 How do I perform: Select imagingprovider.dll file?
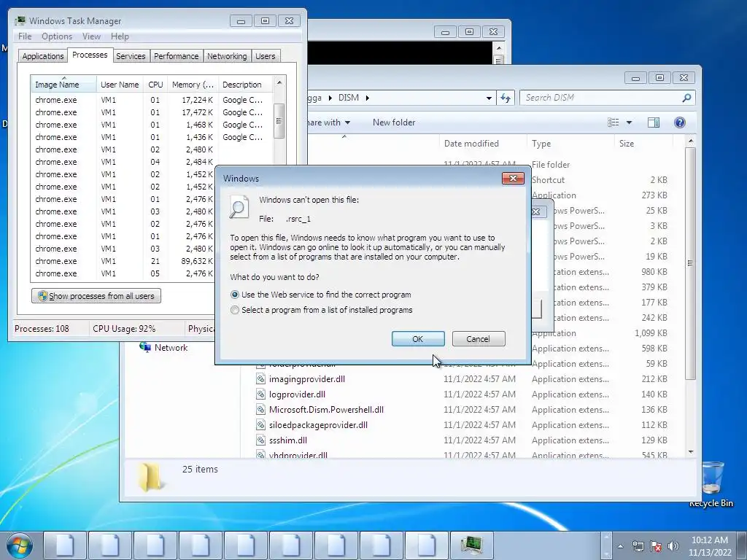[307, 379]
